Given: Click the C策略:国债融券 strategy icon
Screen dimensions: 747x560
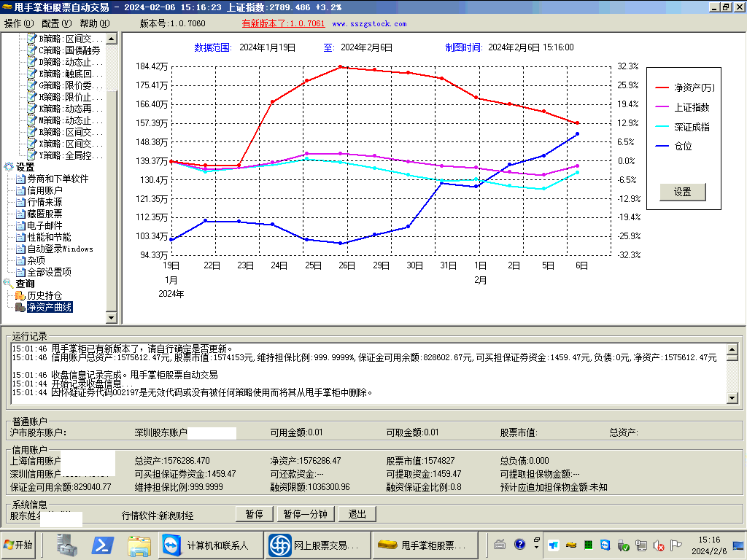Looking at the screenshot, I should pos(32,50).
